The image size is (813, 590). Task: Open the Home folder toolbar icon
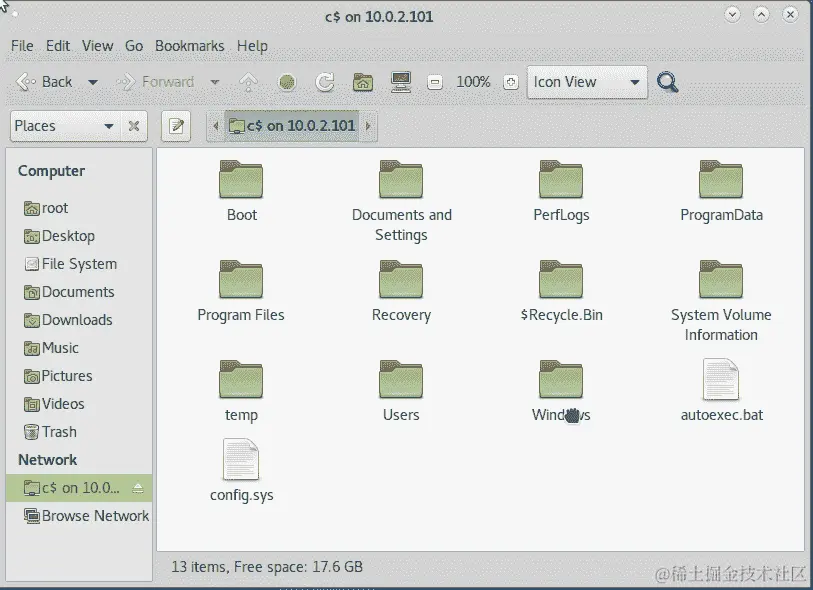(363, 82)
